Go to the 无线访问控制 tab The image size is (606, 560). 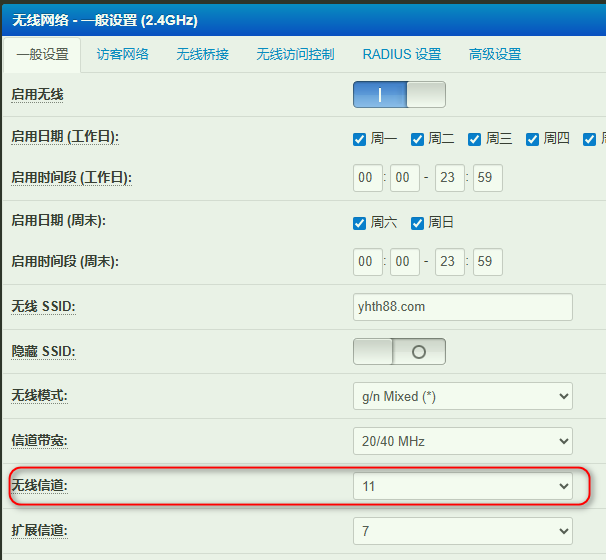point(295,54)
